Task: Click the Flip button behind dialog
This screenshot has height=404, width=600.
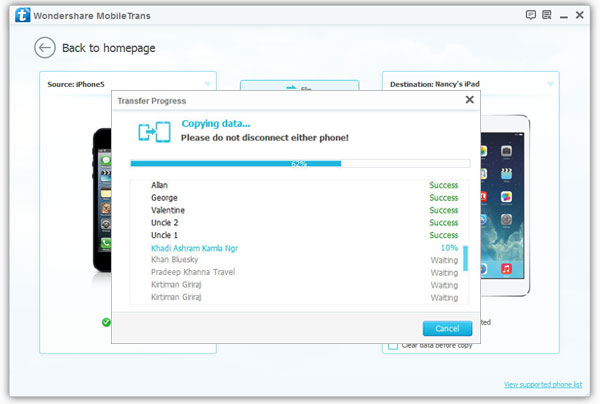Action: (x=299, y=86)
